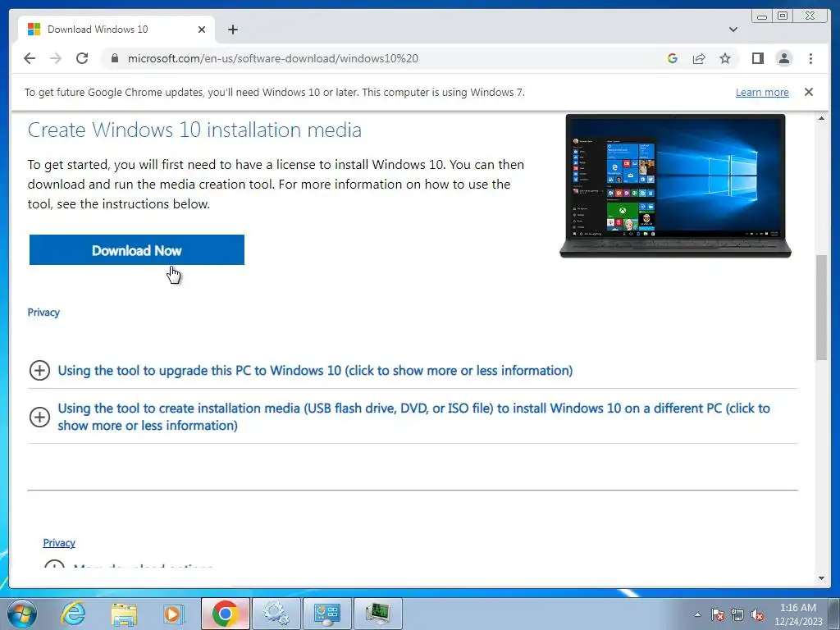The width and height of the screenshot is (840, 630).
Task: Open the Windows Start menu
Action: (22, 614)
